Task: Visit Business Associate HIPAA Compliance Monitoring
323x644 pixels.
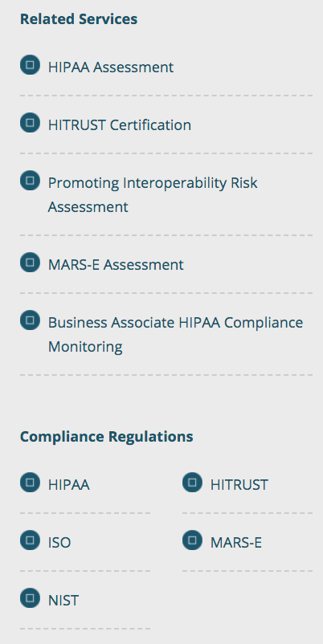Action: coord(175,335)
